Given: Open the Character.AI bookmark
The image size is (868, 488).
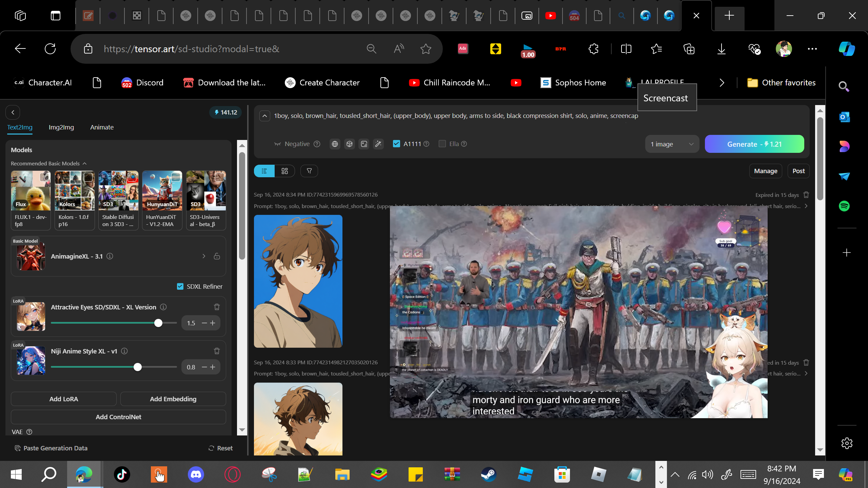Looking at the screenshot, I should tap(43, 83).
